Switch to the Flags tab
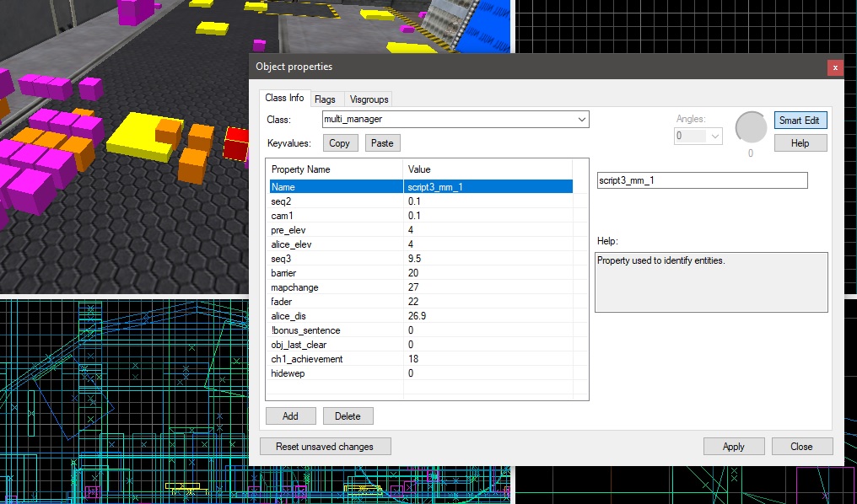 click(x=325, y=99)
